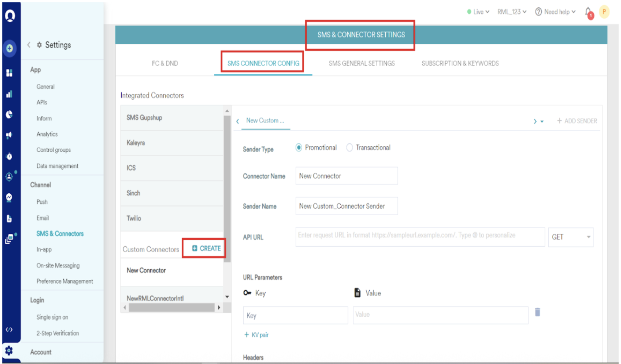Viewport: 621px width, 364px height.
Task: Open In-app channel settings
Action: click(44, 250)
